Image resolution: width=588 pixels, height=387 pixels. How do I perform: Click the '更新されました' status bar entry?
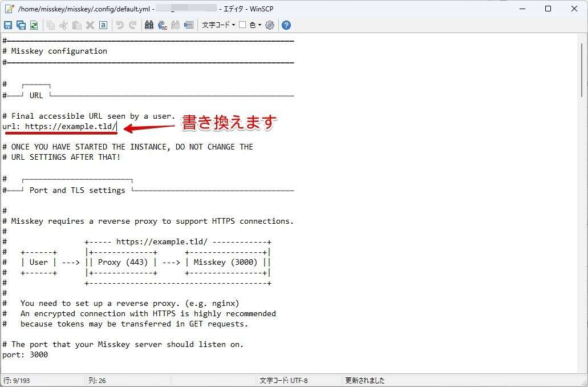365,381
